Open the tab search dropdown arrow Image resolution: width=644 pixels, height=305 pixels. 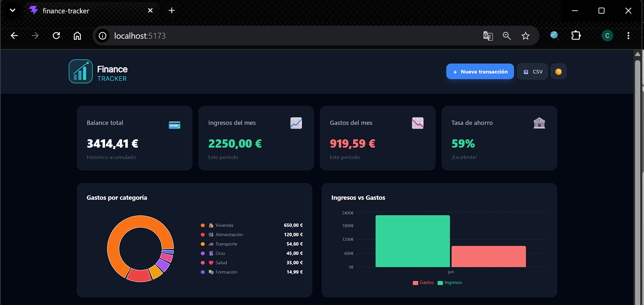[x=12, y=10]
